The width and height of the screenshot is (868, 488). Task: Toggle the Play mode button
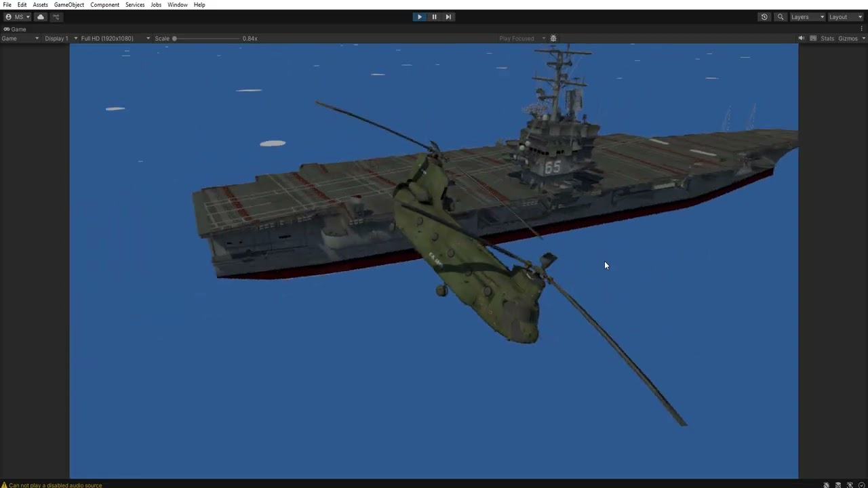point(419,17)
